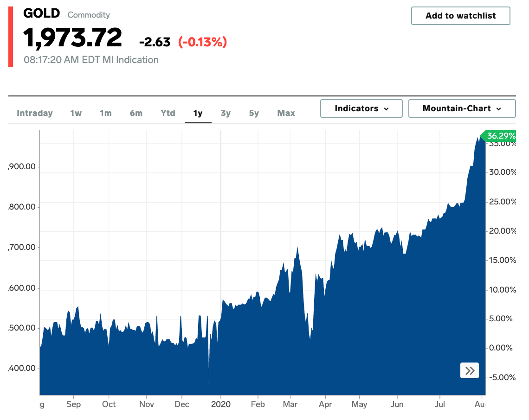Open the Indicators dropdown
The width and height of the screenshot is (529, 420).
point(361,108)
